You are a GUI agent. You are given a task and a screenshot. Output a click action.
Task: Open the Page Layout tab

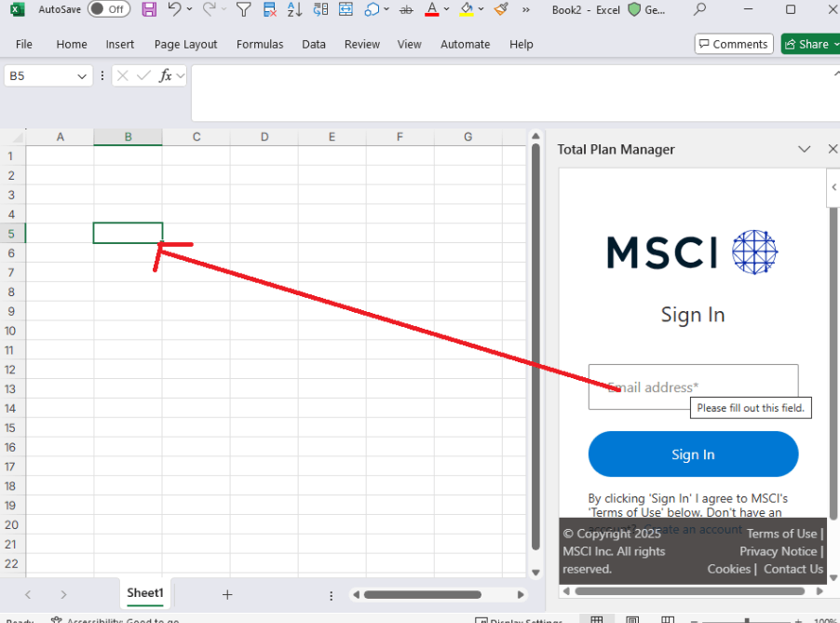186,45
